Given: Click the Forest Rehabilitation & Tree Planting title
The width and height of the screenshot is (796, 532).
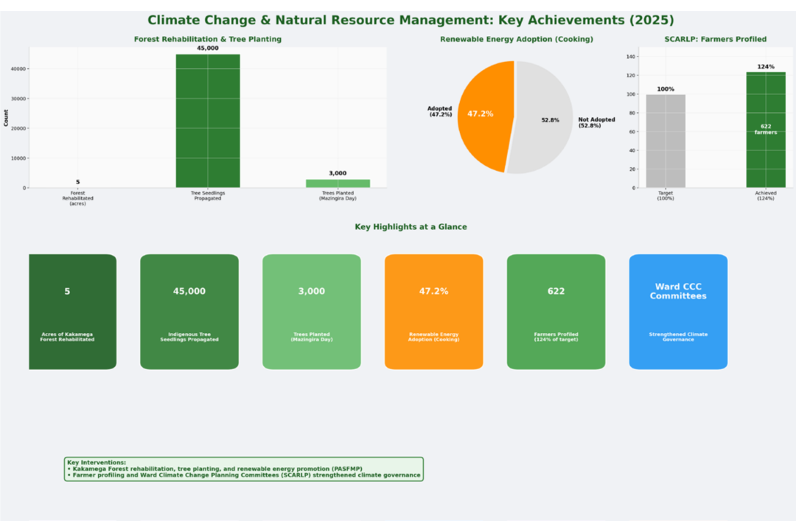Looking at the screenshot, I should point(208,39).
